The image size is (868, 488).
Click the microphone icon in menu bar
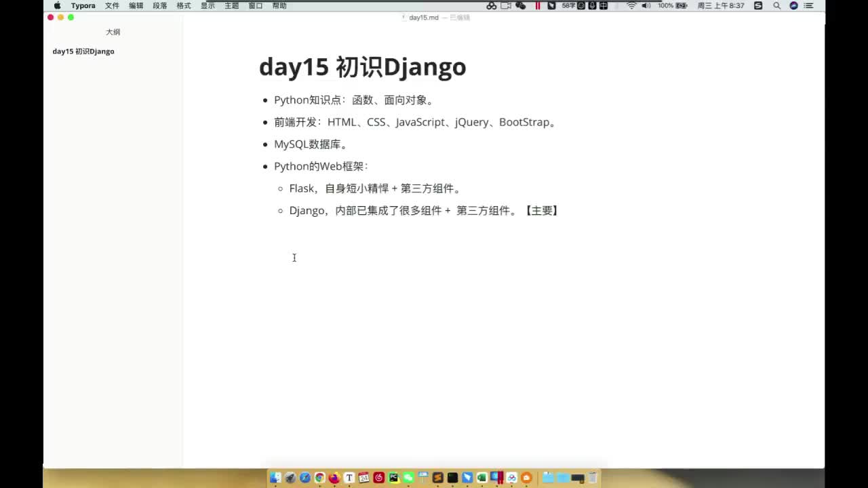(x=592, y=5)
